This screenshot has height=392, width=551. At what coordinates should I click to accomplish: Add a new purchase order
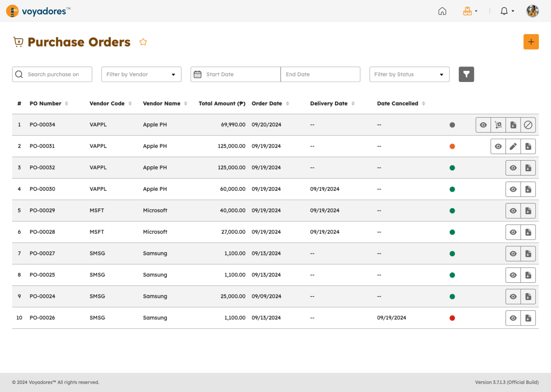tap(531, 42)
